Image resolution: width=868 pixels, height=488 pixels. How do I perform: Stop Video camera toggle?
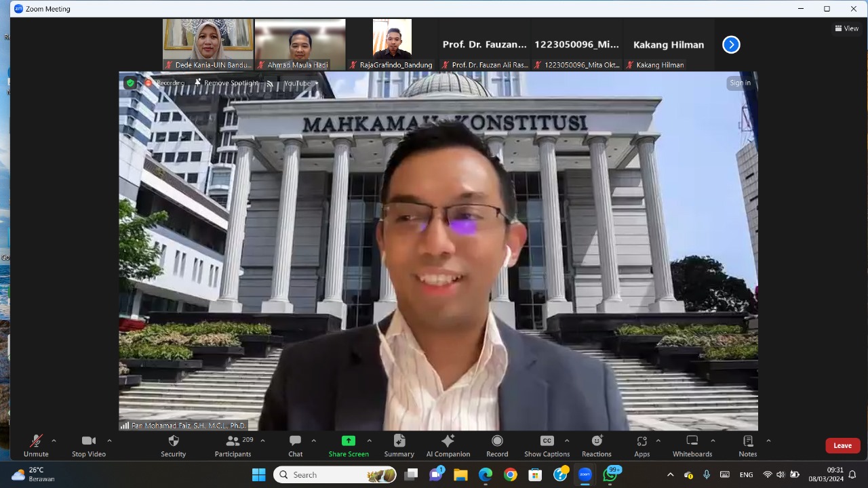(89, 445)
